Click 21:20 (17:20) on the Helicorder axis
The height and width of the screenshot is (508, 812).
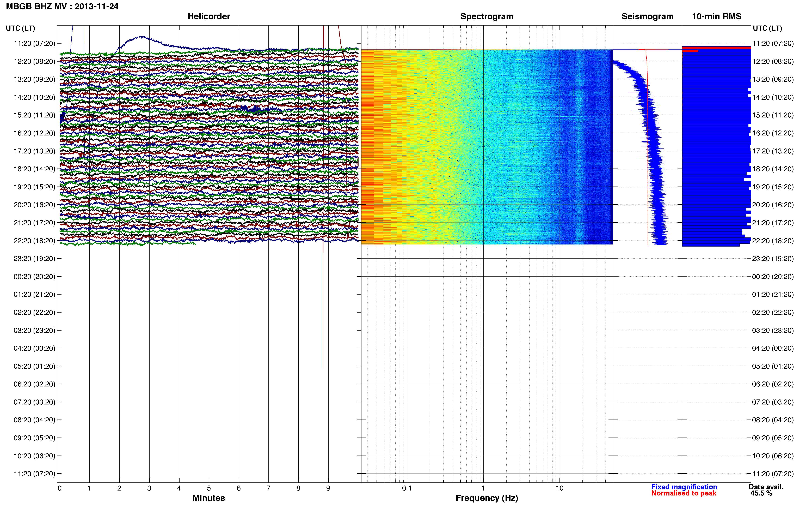(34, 223)
